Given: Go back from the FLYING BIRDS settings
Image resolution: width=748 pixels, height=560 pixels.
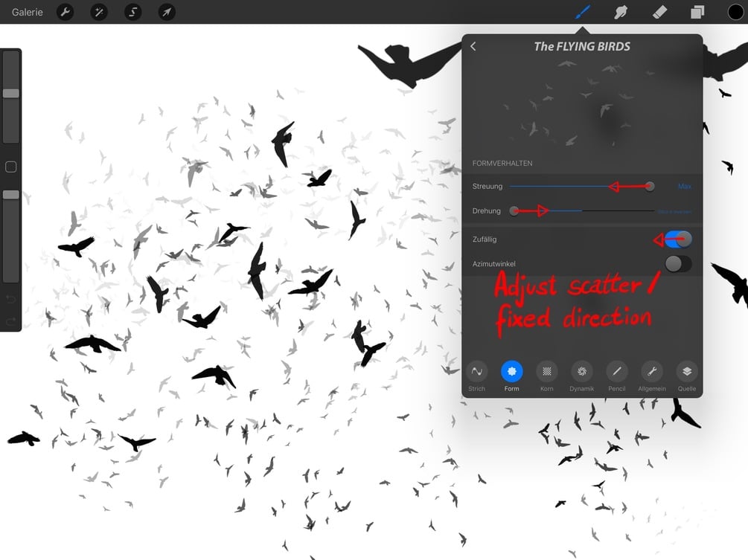Looking at the screenshot, I should point(473,46).
